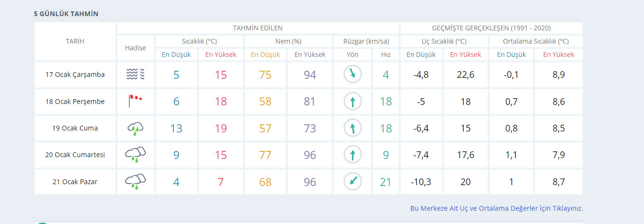Click the TARİH column header
644x224 pixels.
[x=75, y=41]
